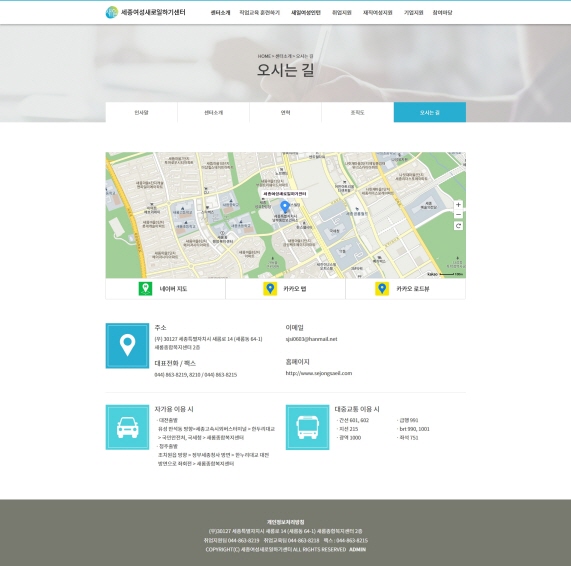Image resolution: width=571 pixels, height=566 pixels.
Task: Click the homepage URL link under 홈페이지
Action: tap(319, 373)
